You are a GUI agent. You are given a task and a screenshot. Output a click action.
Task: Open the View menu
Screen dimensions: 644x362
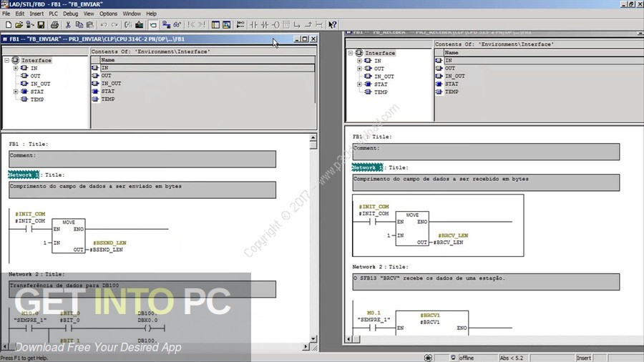pos(89,14)
